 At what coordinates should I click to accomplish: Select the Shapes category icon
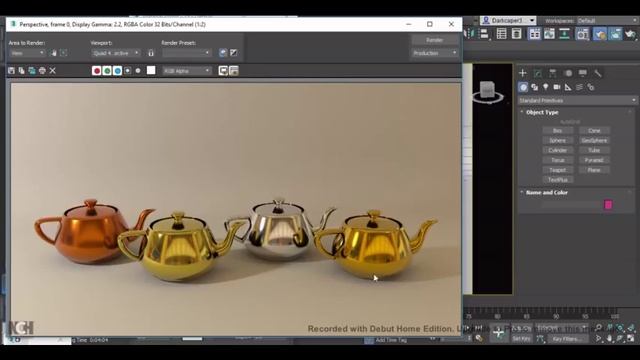tap(534, 87)
